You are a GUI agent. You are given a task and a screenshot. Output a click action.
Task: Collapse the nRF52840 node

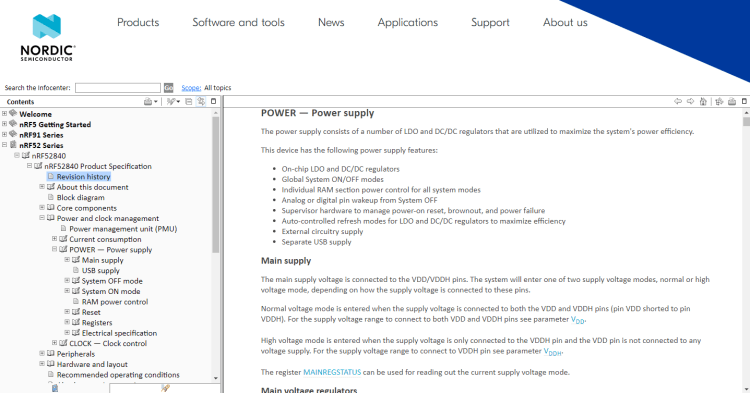point(17,155)
